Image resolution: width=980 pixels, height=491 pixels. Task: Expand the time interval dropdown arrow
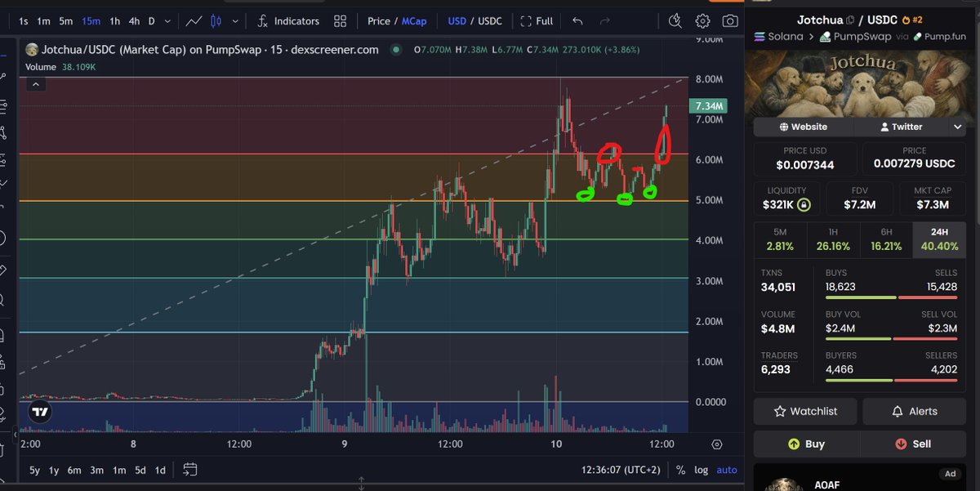167,21
